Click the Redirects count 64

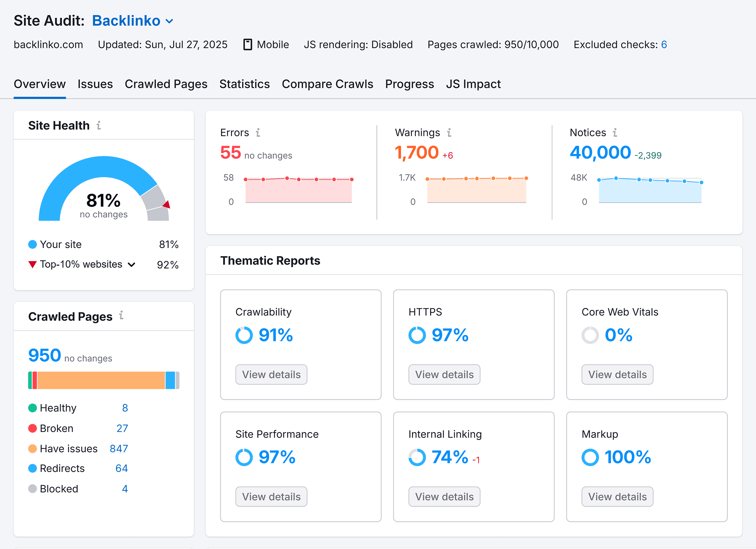tap(122, 468)
